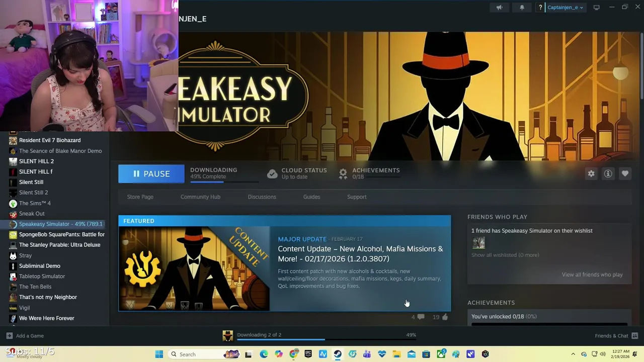Viewport: 644px width, 362px height.
Task: Click the Steam taskbar icon
Action: tap(338, 354)
